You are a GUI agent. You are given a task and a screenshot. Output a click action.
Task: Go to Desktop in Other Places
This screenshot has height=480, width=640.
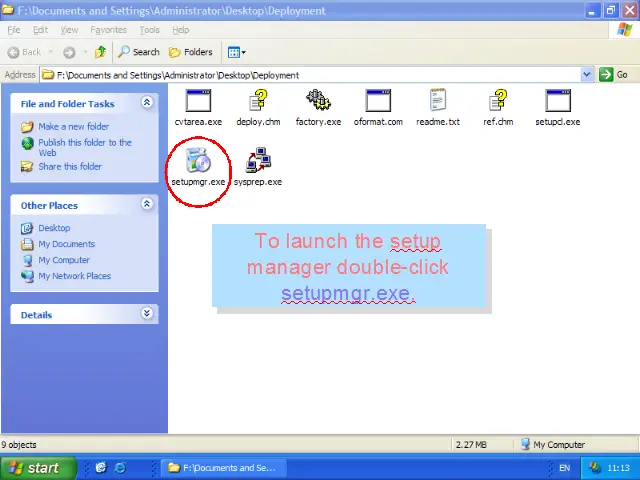(54, 228)
